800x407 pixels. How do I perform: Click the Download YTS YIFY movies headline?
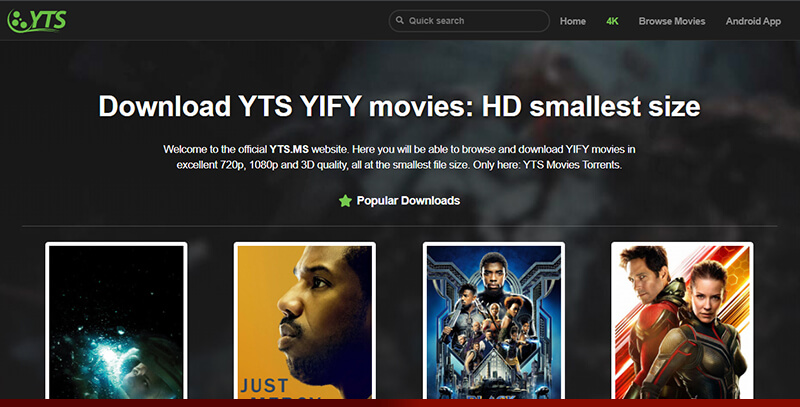[399, 106]
